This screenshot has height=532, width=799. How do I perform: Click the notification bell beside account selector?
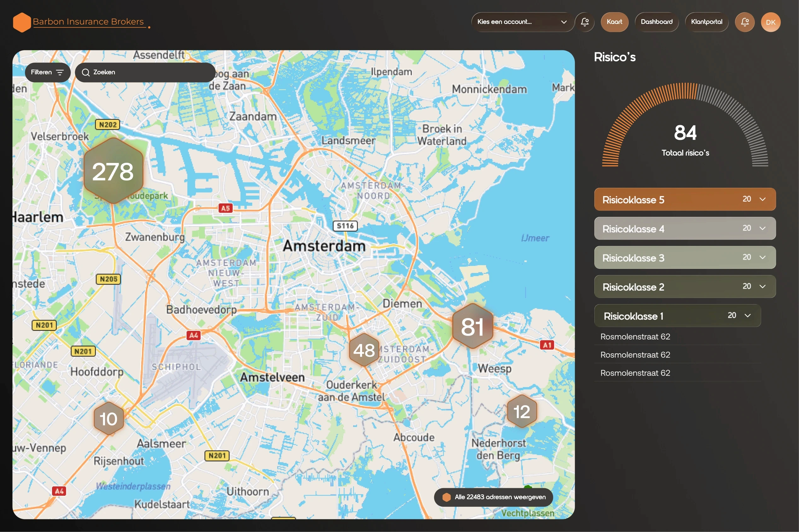pyautogui.click(x=585, y=22)
